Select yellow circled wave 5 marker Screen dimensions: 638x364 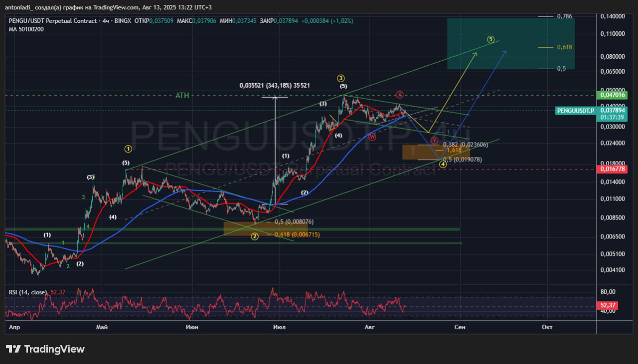491,39
